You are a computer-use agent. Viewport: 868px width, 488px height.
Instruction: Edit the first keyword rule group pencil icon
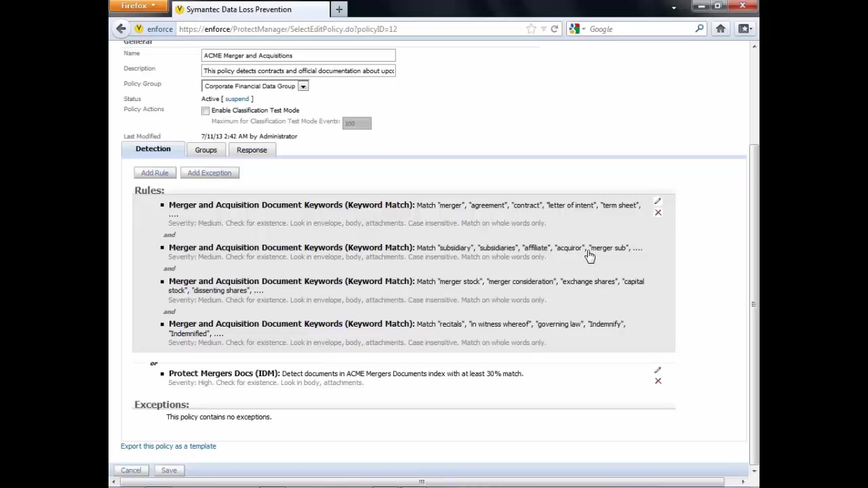click(x=657, y=201)
